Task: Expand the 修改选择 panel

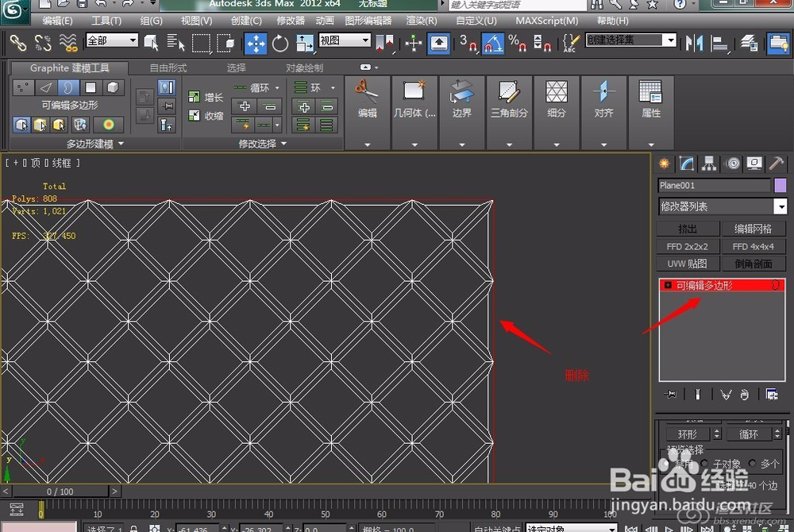Action: coord(262,144)
